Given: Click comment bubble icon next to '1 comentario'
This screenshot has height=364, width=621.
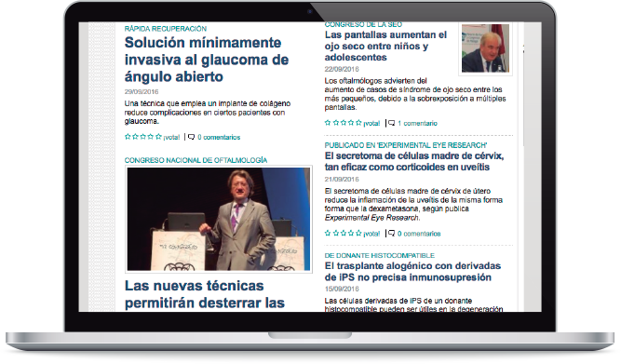Looking at the screenshot, I should [x=391, y=123].
